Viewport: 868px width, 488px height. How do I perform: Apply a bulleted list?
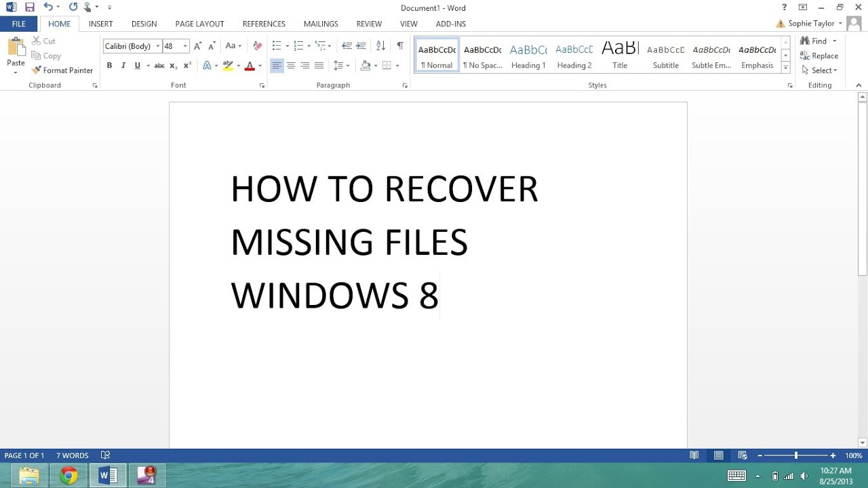(277, 46)
